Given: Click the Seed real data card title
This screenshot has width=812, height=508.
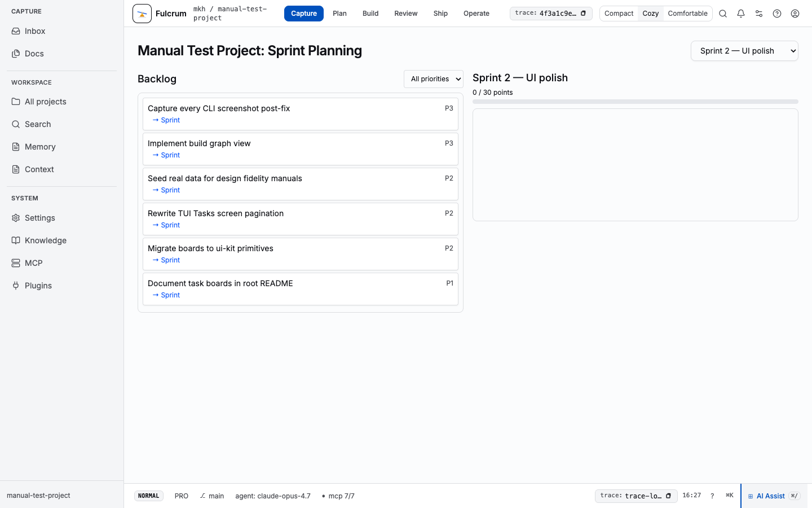Looking at the screenshot, I should [225, 178].
